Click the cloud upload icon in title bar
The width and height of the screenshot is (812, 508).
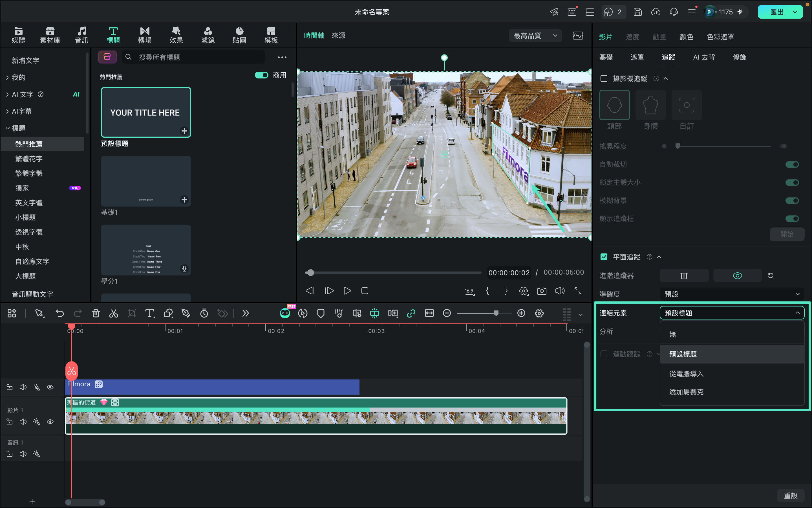[x=656, y=12]
